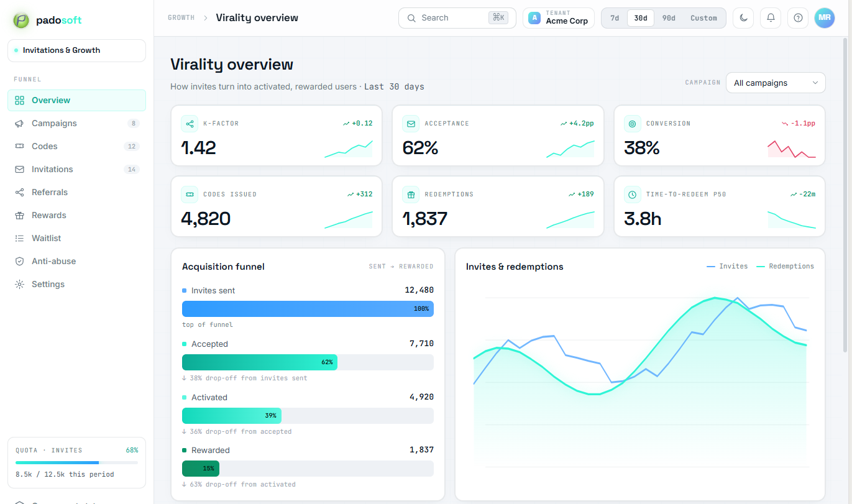
Task: Click the Rewarded 15% funnel bar
Action: click(x=201, y=469)
